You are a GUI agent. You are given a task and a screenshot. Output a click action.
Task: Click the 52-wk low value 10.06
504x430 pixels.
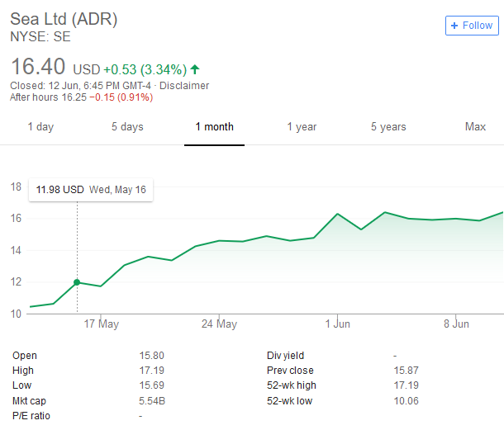(407, 401)
